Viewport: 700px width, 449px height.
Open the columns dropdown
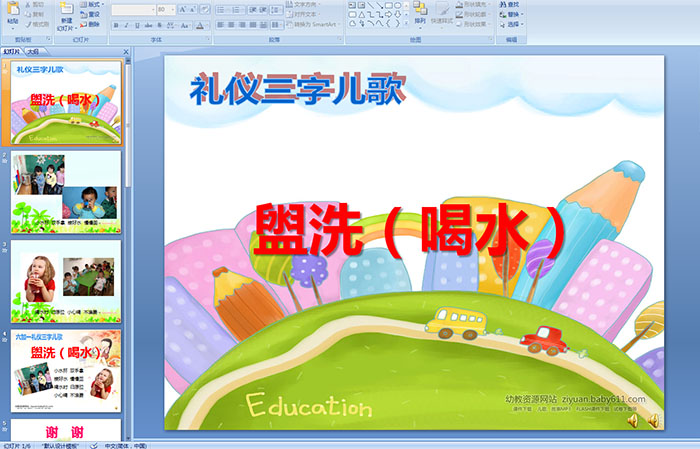point(277,25)
